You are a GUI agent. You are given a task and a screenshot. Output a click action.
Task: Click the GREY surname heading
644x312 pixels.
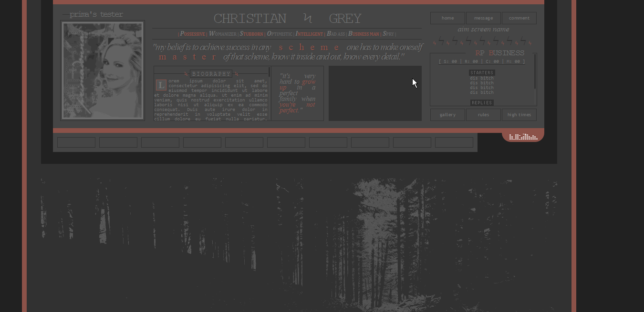(345, 19)
